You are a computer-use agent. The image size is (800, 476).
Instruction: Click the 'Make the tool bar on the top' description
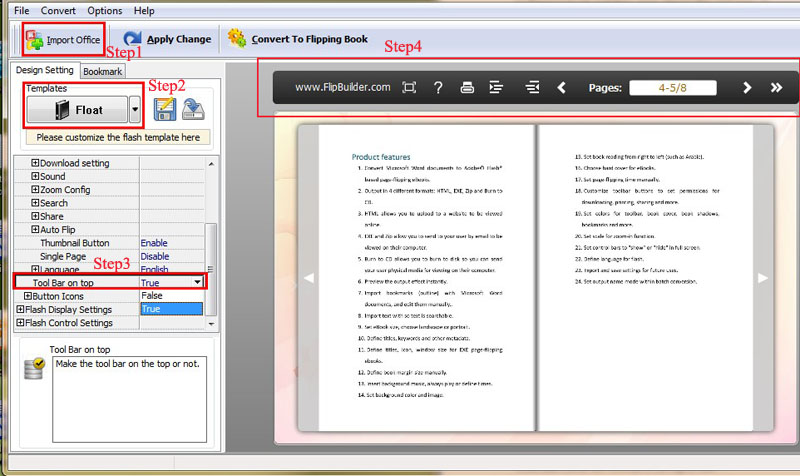[128, 364]
